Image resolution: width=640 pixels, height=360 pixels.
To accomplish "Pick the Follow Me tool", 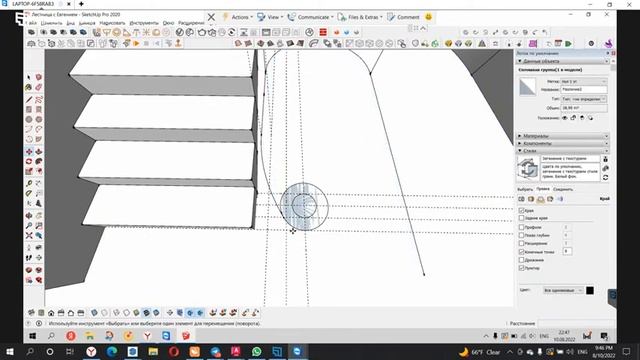I will [x=38, y=161].
